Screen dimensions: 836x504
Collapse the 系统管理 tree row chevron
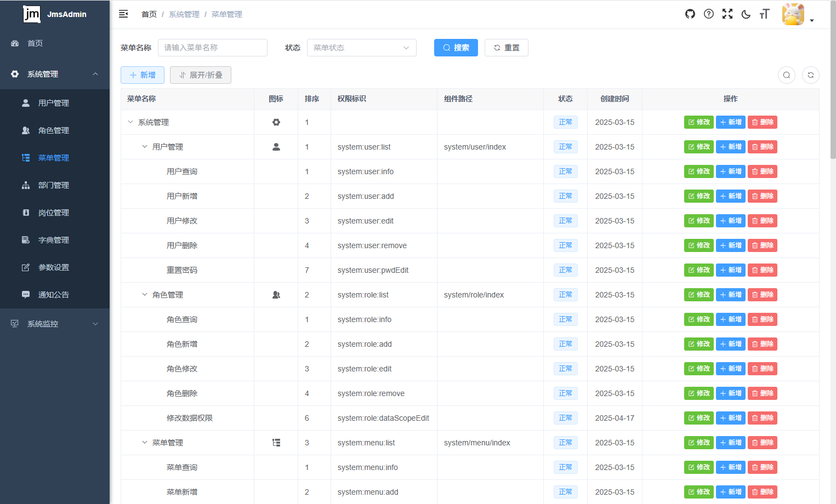[130, 122]
